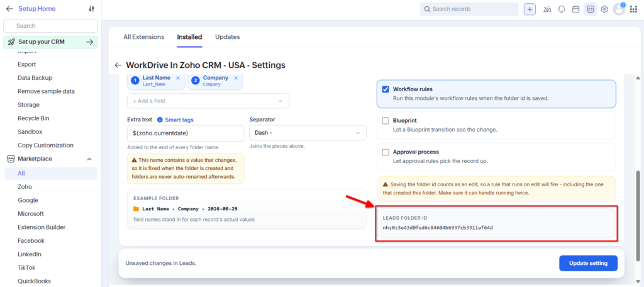The height and width of the screenshot is (287, 644).
Task: Open Extension Builder
Action: (42, 227)
